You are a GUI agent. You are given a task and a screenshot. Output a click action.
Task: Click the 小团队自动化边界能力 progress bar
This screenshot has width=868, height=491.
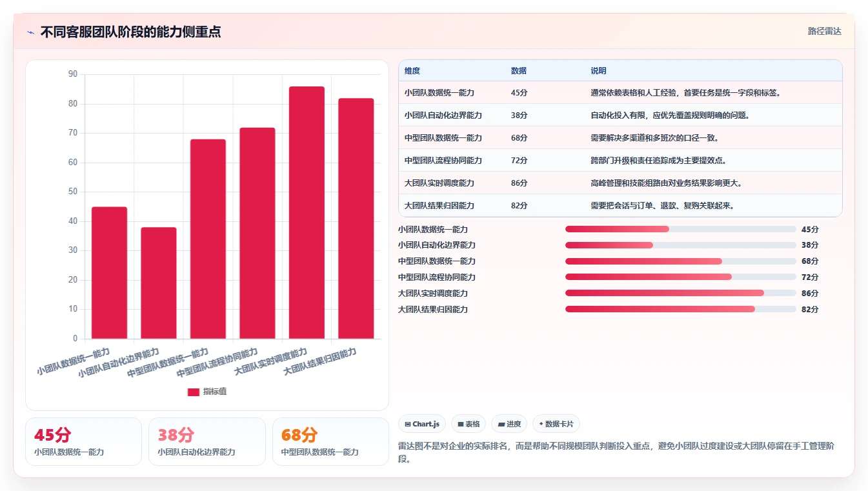point(680,245)
